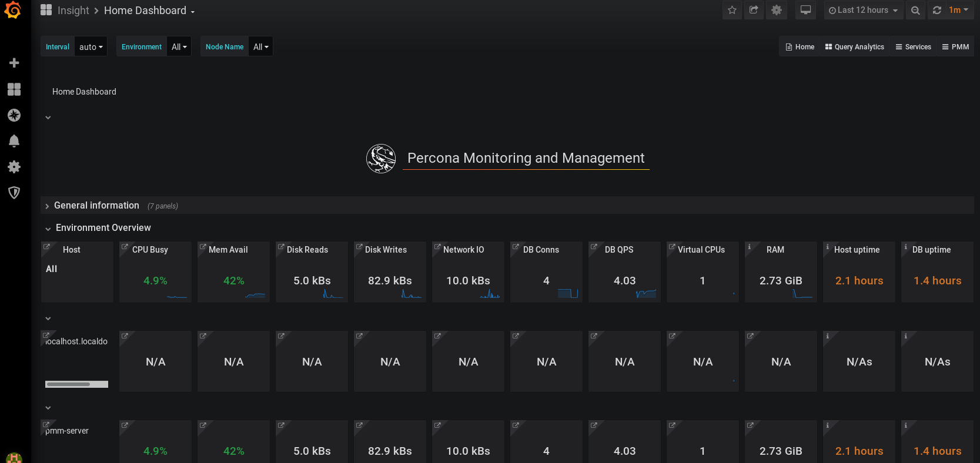Click the CPU Busy 4.9% value
Viewport: 980px width, 463px height.
pyautogui.click(x=155, y=281)
